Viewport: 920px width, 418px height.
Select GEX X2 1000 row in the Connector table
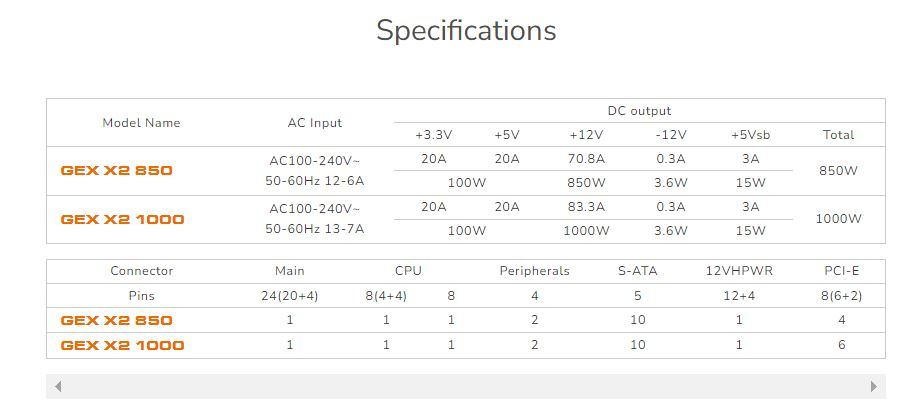point(123,346)
